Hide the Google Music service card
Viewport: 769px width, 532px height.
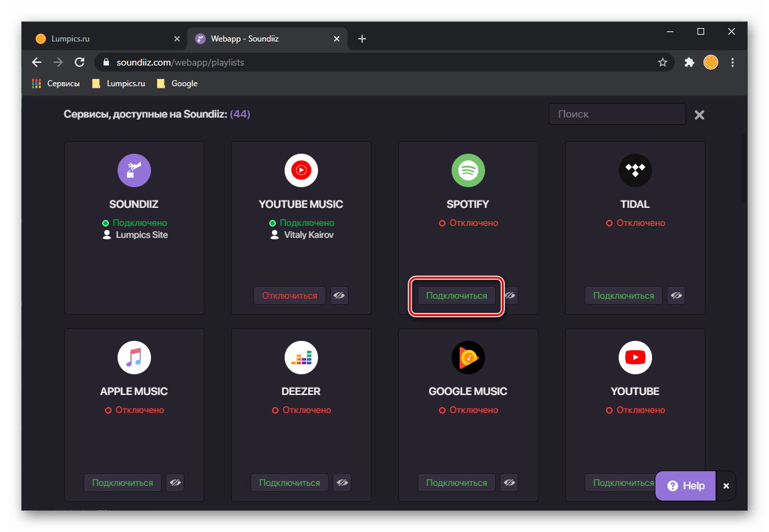(x=509, y=483)
